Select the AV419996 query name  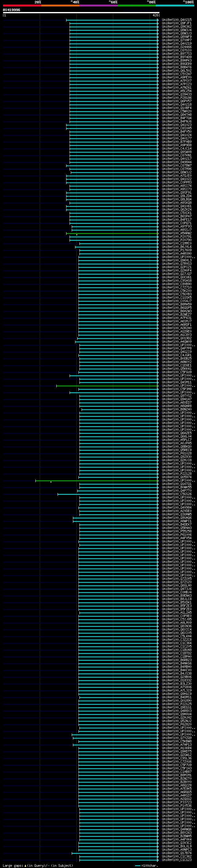(11, 10)
